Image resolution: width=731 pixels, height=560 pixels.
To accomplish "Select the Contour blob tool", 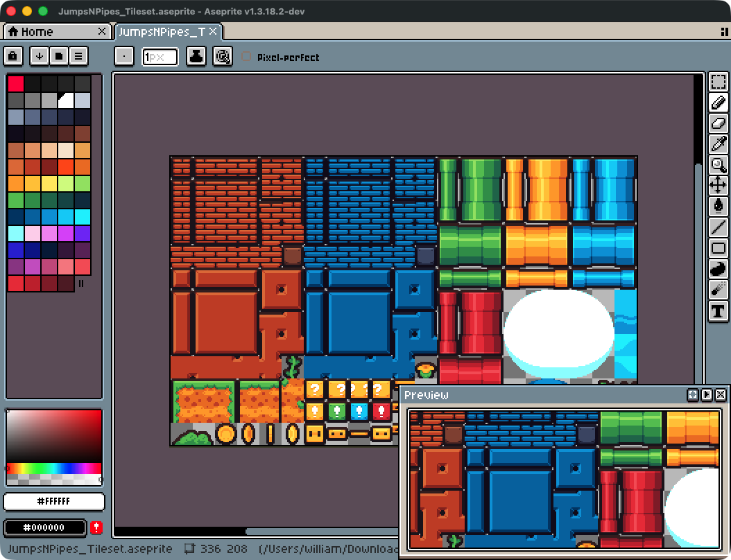I will 718,269.
